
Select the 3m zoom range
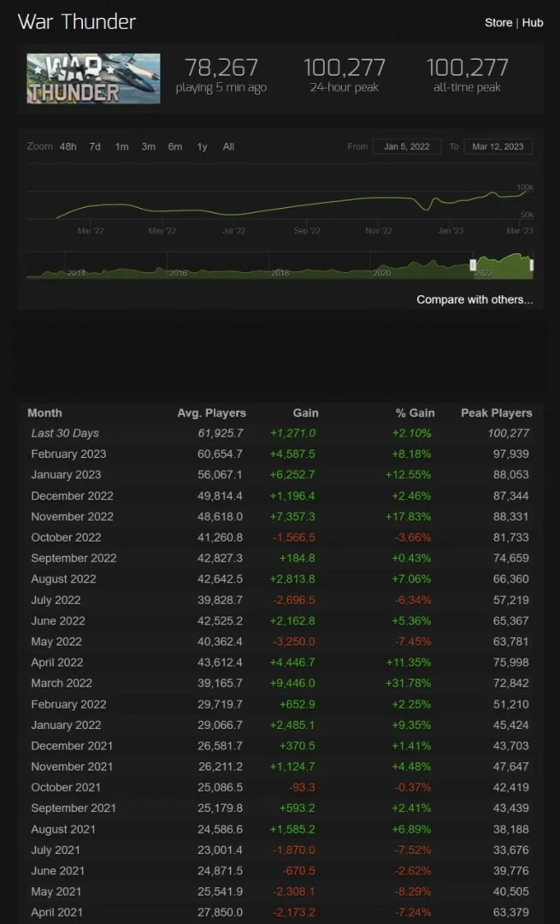click(149, 146)
